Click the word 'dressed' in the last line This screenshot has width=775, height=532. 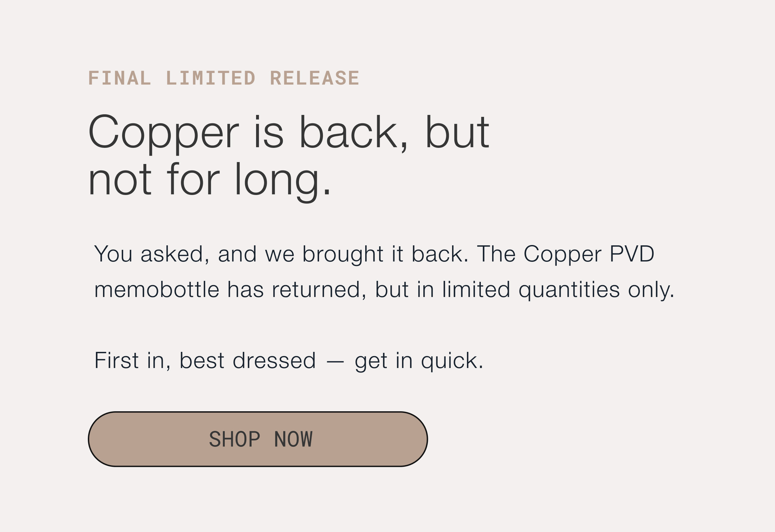tap(274, 360)
